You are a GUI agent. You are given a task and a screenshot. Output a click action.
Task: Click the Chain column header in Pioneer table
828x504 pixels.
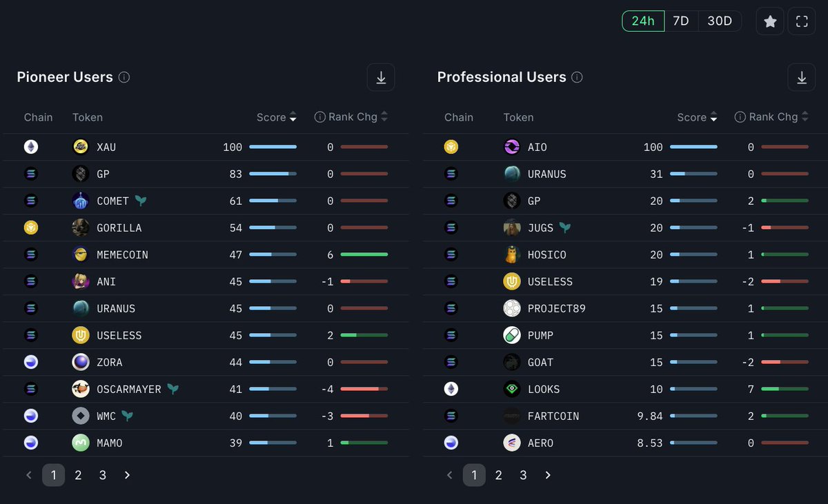coord(38,117)
